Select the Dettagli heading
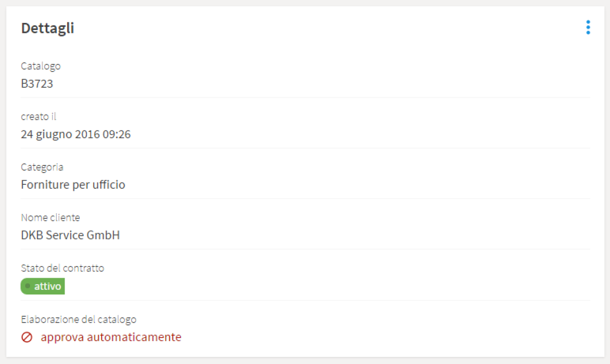 tap(47, 28)
